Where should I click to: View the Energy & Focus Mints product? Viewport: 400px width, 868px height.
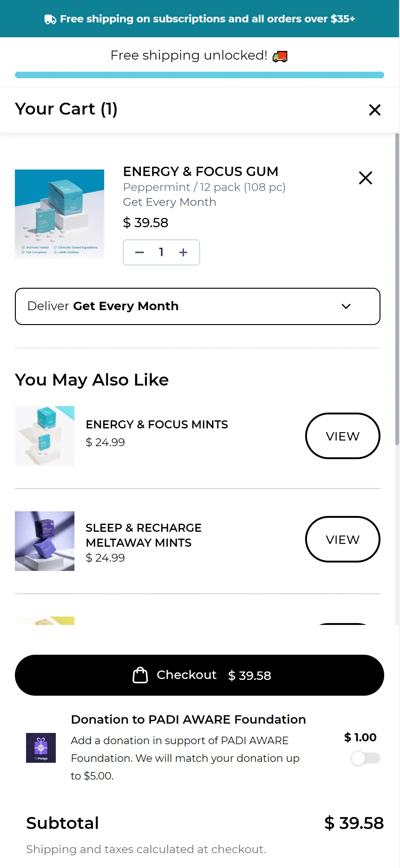click(x=342, y=436)
